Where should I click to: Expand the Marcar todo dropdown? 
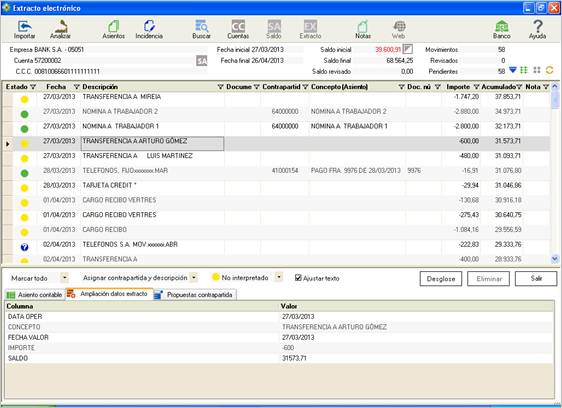click(x=65, y=277)
